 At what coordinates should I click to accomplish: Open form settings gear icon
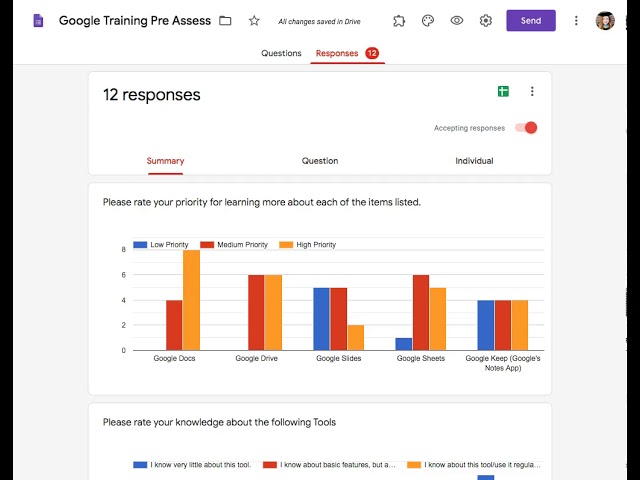pyautogui.click(x=486, y=20)
